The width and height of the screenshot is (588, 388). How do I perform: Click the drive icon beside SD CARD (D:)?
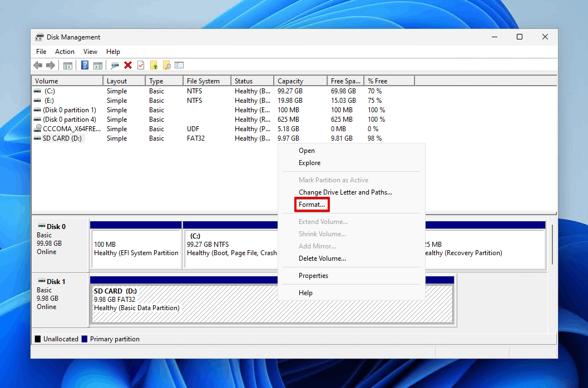(37, 138)
